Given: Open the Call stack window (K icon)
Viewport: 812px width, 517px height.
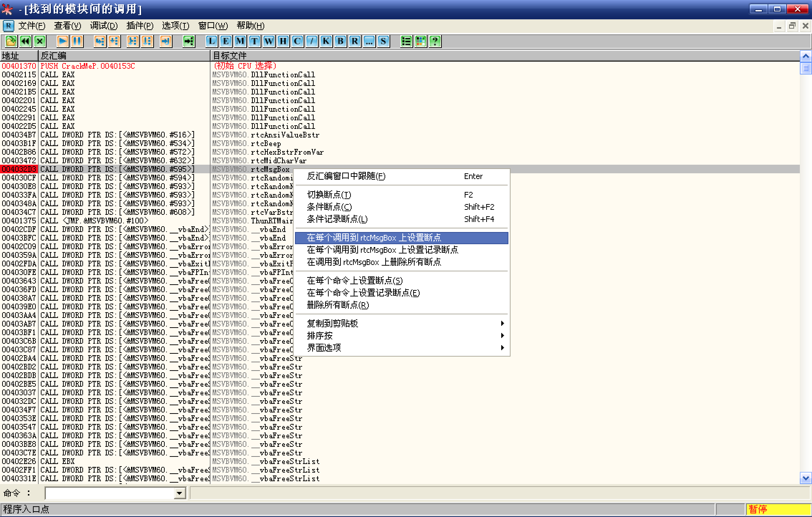Looking at the screenshot, I should 326,41.
